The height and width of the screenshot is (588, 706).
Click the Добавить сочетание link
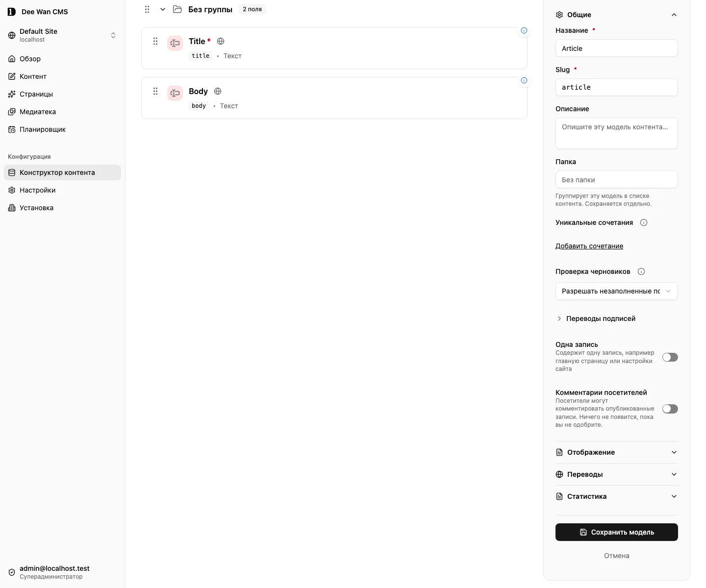[589, 246]
